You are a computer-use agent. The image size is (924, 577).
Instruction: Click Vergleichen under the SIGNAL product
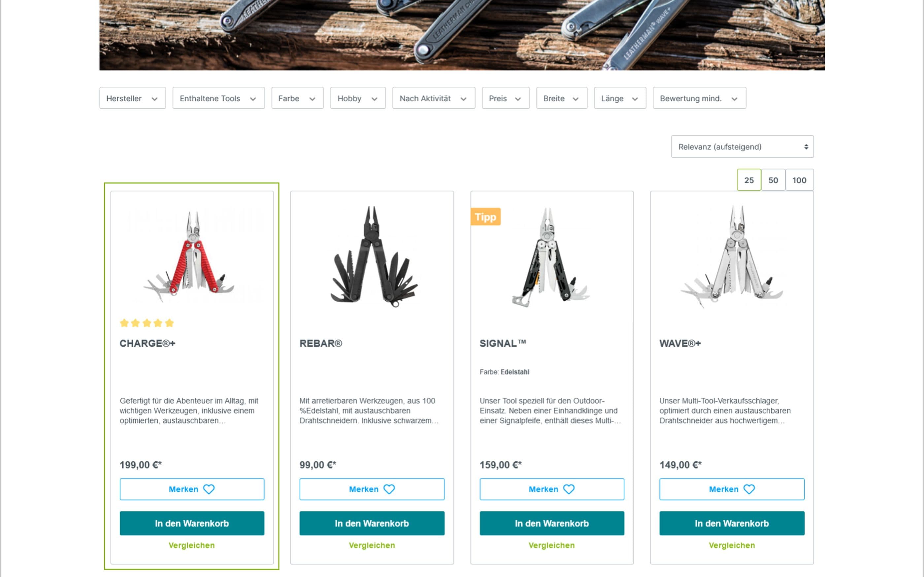tap(552, 545)
